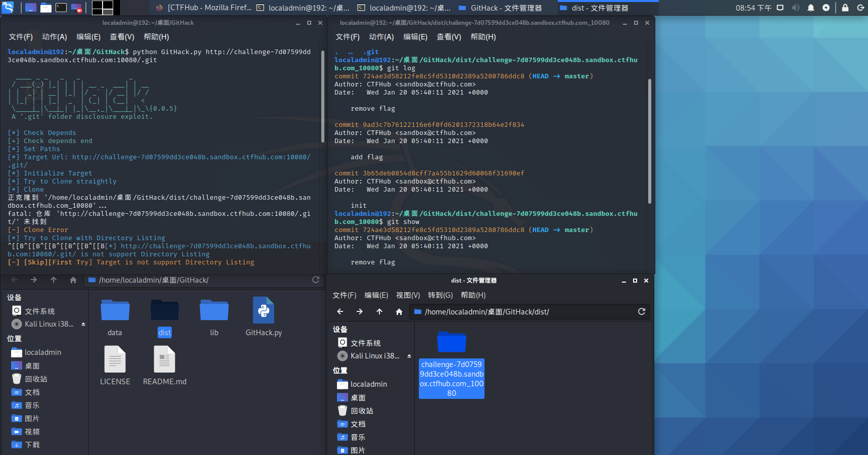
Task: Open 回收站 in dist manager sidebar
Action: 362,411
